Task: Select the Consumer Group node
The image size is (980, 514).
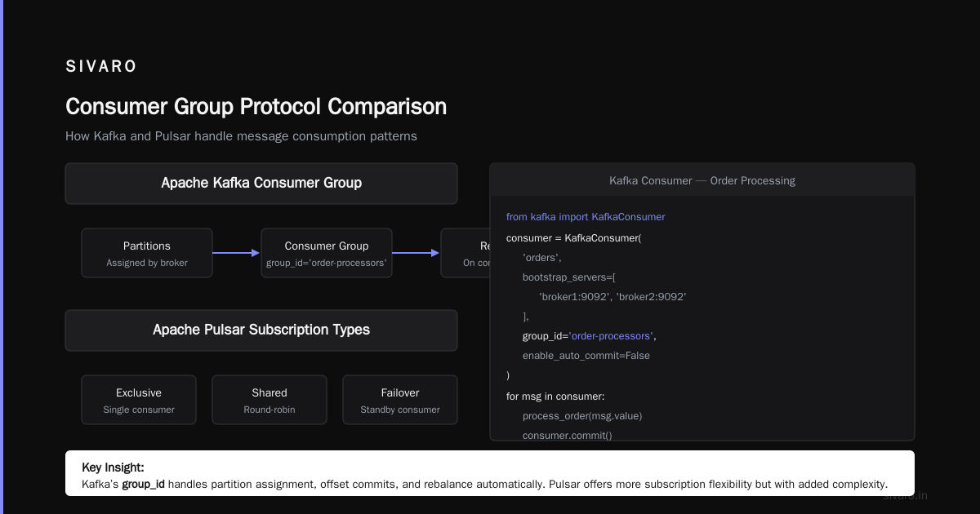Action: tap(327, 253)
